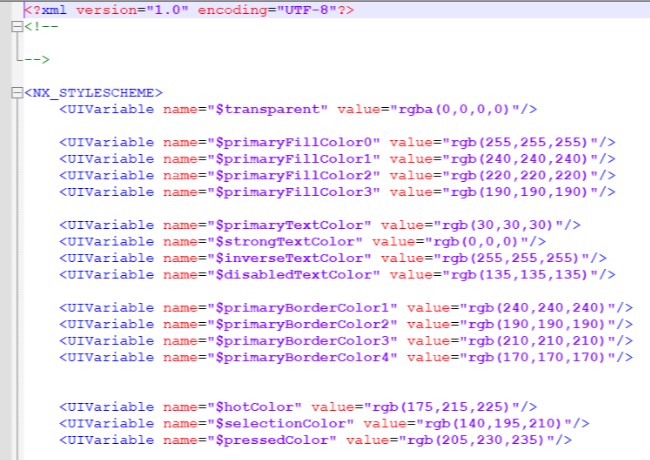Viewport: 650px width, 460px height.
Task: Click the $primaryFillColor1 name
Action: point(298,159)
